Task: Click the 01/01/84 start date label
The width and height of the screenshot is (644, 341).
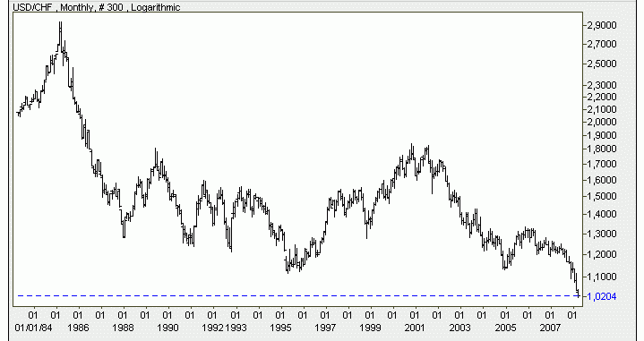Action: click(x=34, y=328)
